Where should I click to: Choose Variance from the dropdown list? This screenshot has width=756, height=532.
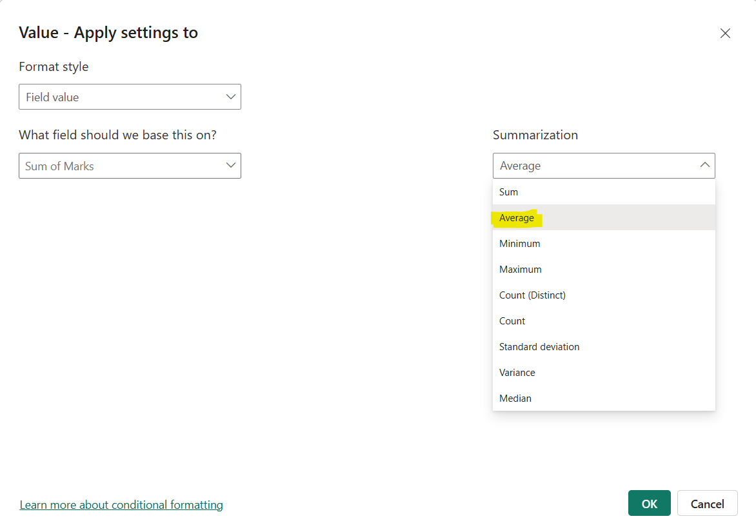[x=517, y=372]
